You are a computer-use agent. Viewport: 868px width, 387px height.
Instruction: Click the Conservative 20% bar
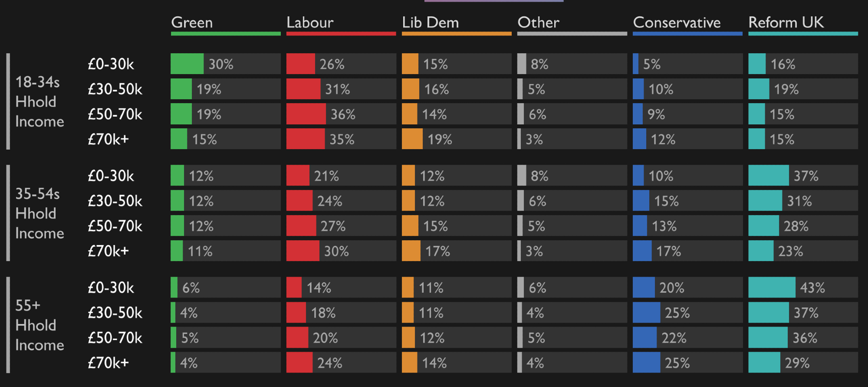[644, 287]
